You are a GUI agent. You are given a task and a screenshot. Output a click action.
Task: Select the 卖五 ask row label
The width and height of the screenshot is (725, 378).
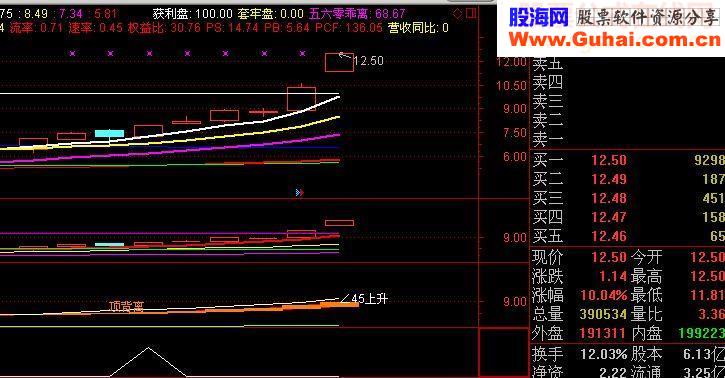(547, 63)
